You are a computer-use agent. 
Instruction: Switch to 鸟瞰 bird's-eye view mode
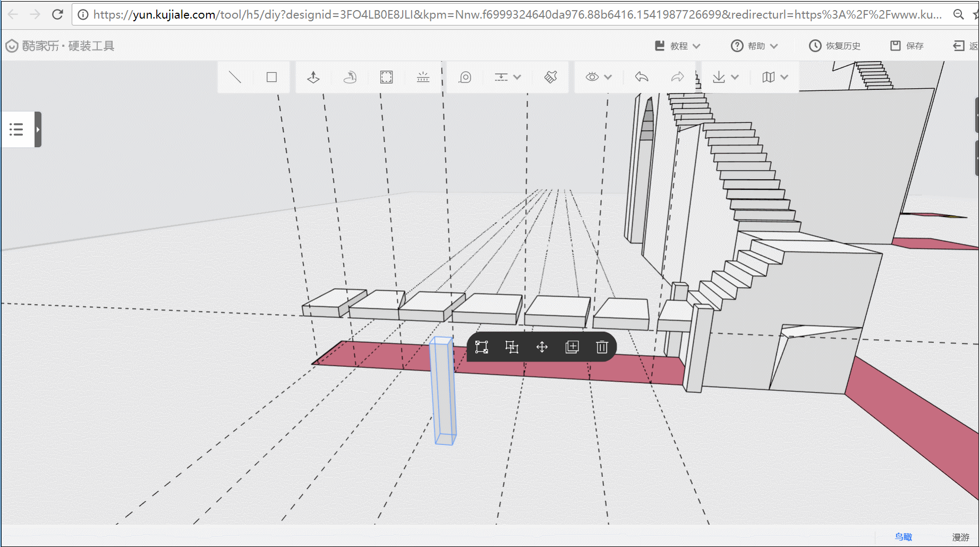click(903, 537)
